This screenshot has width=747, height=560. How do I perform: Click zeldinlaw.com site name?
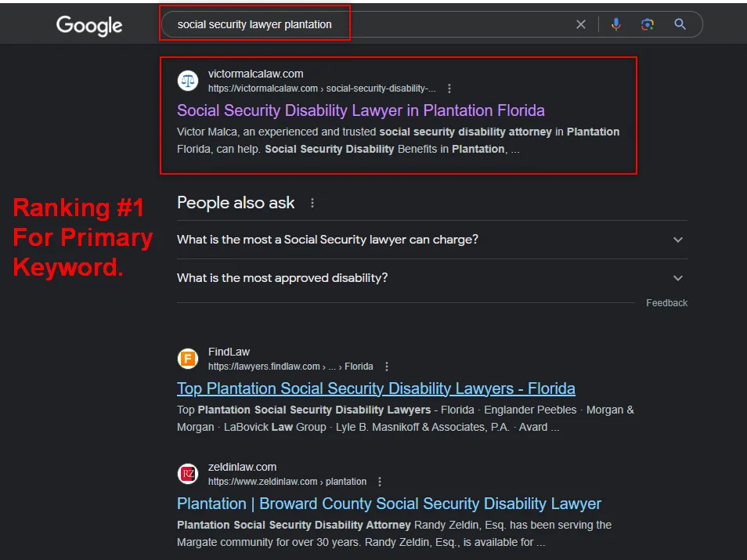click(x=242, y=467)
